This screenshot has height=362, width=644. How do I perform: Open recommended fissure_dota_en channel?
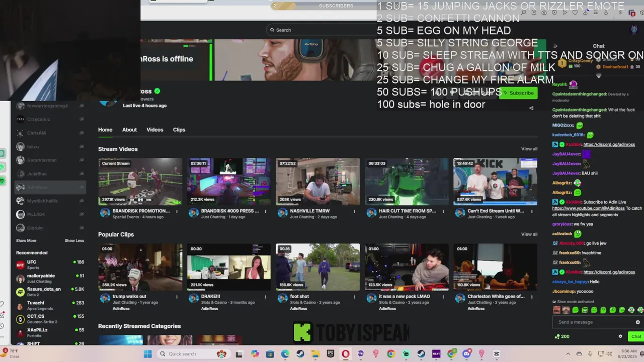tap(50, 292)
